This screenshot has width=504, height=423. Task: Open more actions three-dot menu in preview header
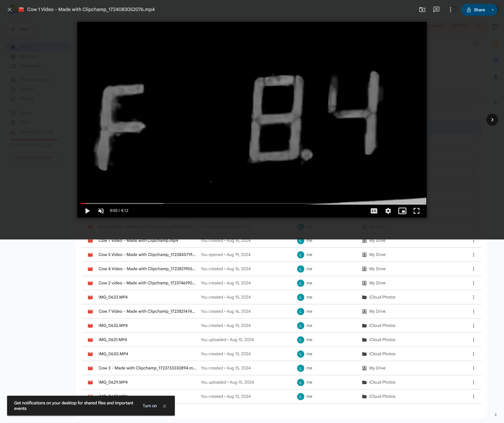click(x=450, y=10)
